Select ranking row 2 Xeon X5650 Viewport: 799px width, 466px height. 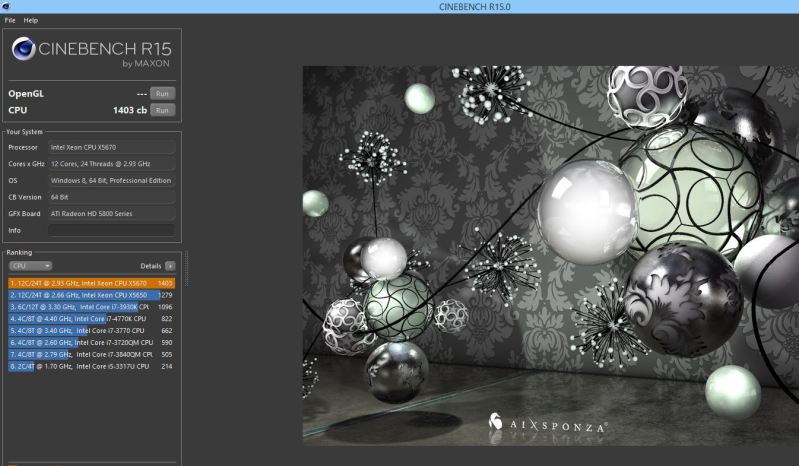[x=91, y=295]
